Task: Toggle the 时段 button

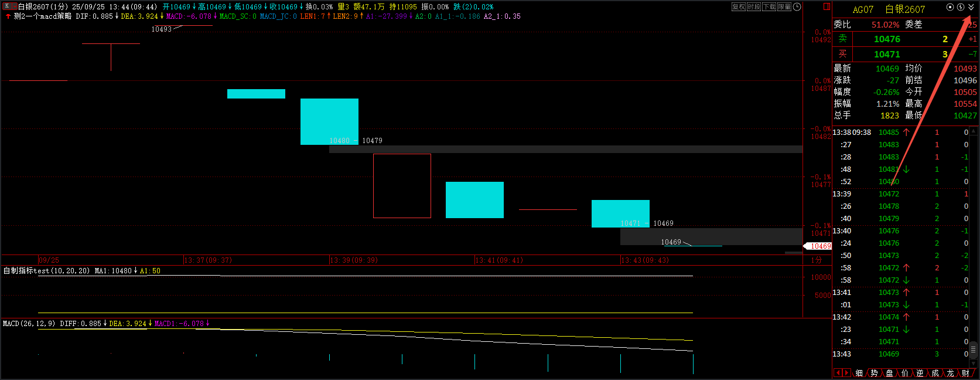Action: (754, 7)
